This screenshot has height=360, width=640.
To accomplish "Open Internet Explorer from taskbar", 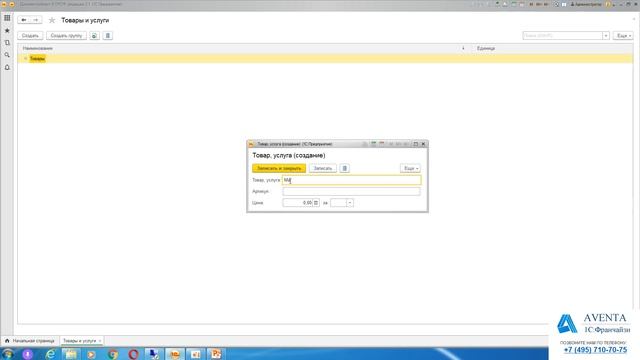I will pyautogui.click(x=50, y=354).
